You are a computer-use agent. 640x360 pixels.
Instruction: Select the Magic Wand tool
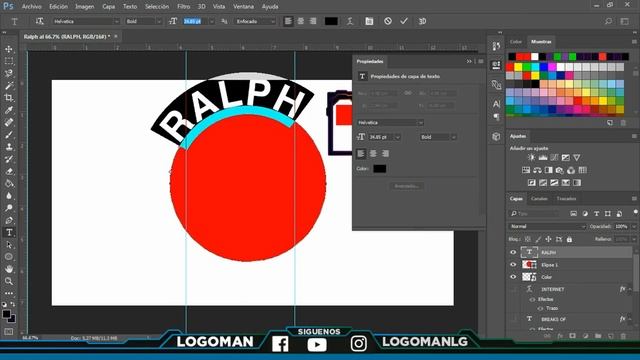point(9,86)
